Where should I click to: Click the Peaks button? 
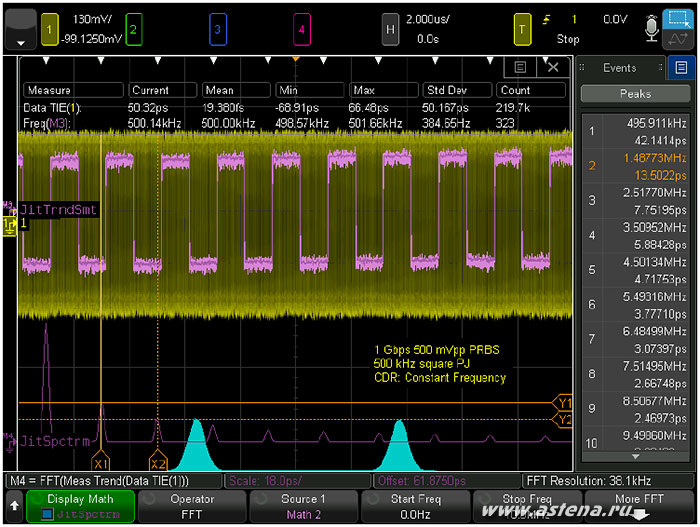[x=635, y=94]
